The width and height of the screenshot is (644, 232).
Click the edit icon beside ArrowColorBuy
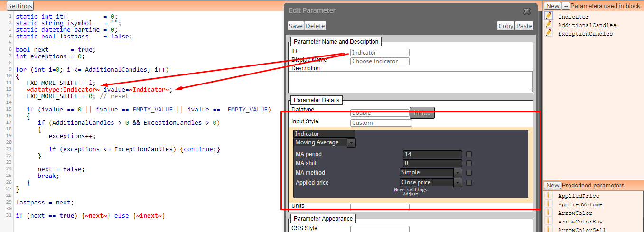pyautogui.click(x=549, y=221)
